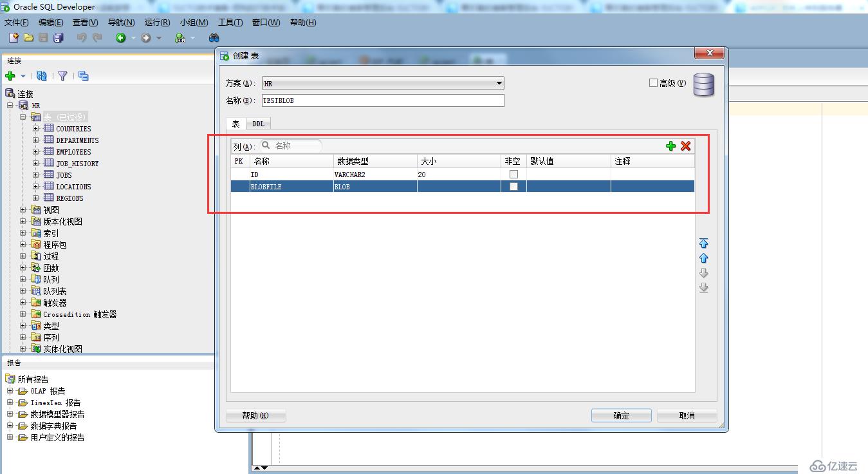Click the binoculars Find DB Object icon
Viewport: 868px width, 474px height.
tap(214, 38)
